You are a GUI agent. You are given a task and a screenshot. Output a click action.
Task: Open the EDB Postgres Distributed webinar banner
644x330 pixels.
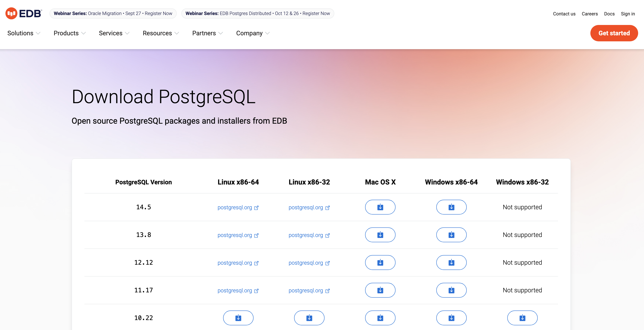click(x=257, y=13)
